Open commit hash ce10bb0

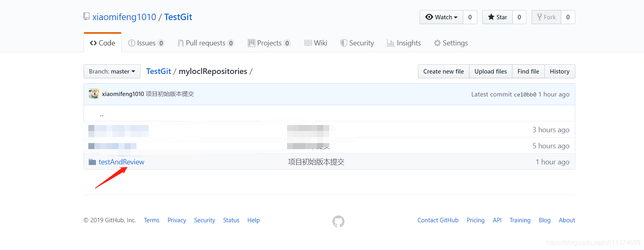(525, 94)
